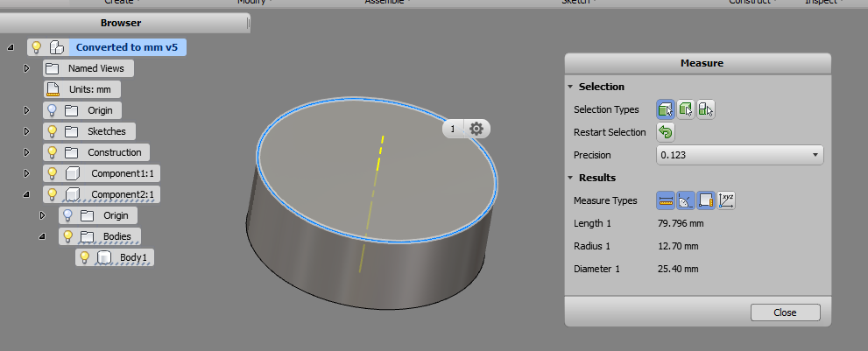Select the Sketches label in browser

[106, 131]
